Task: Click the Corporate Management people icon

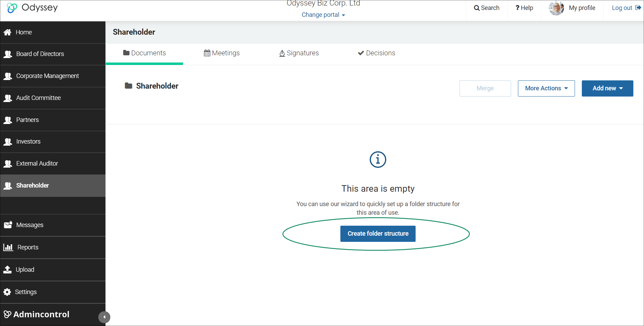Action: (x=8, y=76)
